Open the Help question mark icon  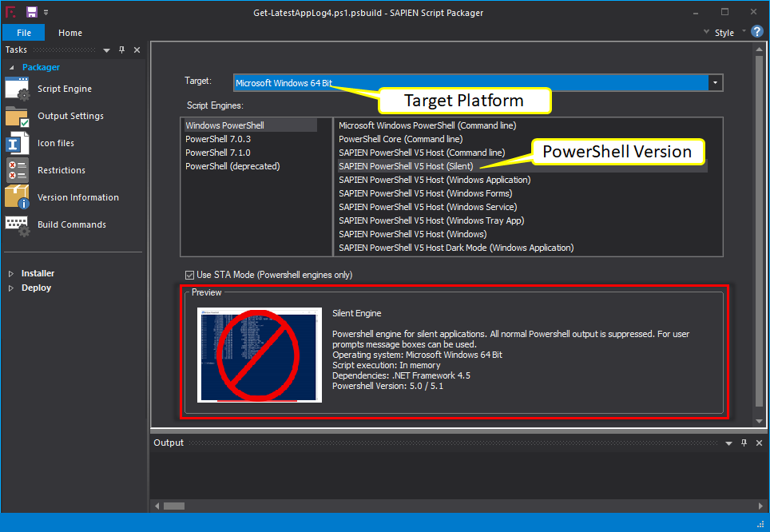[757, 31]
